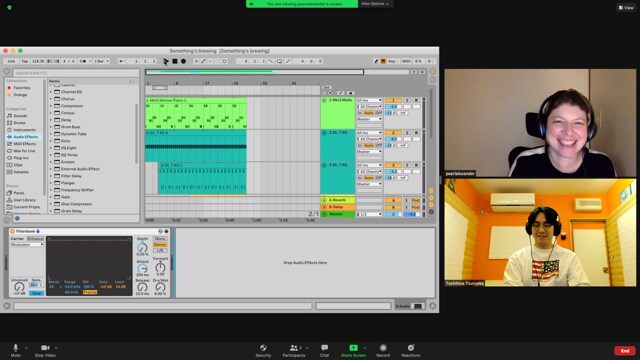Open the Sounds category in browser
Viewport: 640px width, 360px height.
point(20,116)
